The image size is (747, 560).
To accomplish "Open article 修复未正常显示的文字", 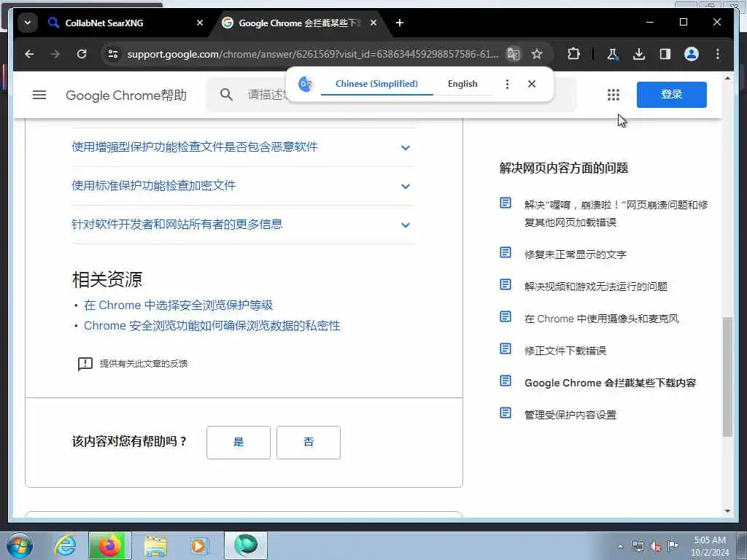I will point(575,254).
